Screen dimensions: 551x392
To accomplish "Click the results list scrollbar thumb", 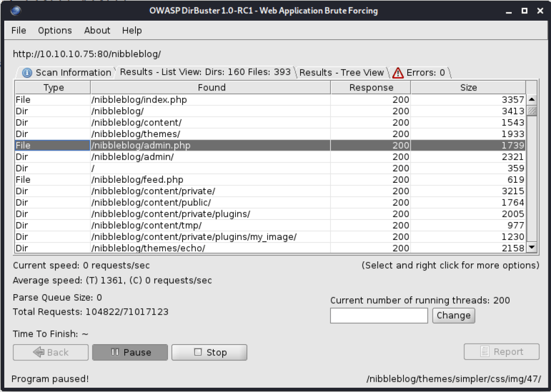I will point(532,111).
